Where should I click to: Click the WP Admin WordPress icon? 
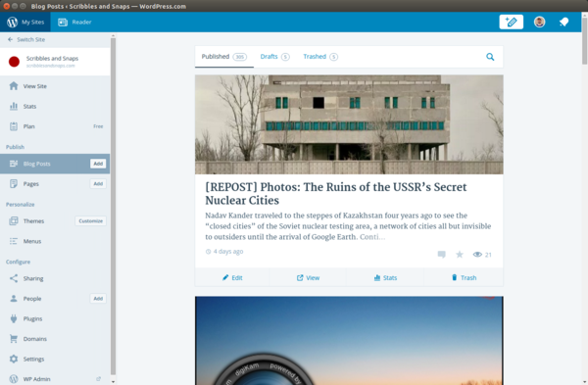click(x=14, y=379)
